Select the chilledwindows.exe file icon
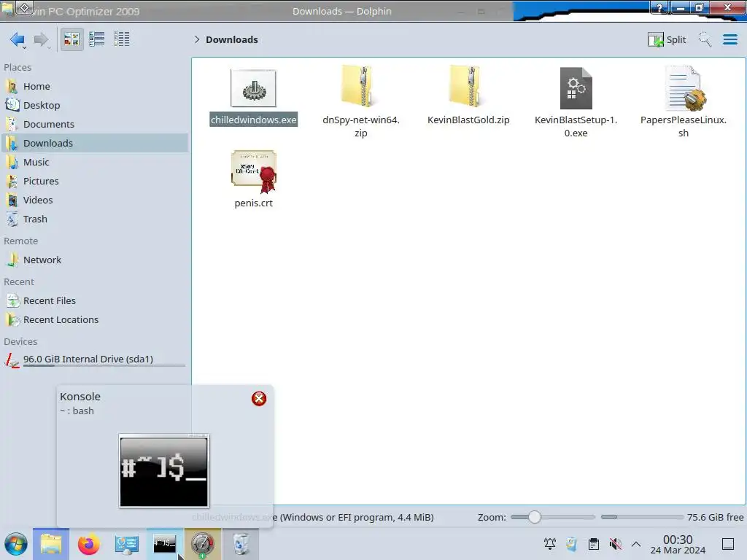 (253, 88)
